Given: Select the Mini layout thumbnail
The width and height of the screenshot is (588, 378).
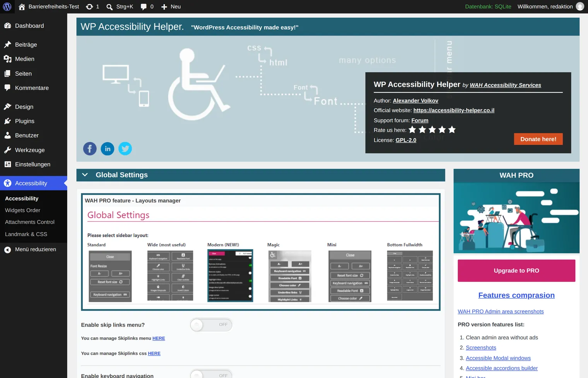Looking at the screenshot, I should [x=350, y=276].
